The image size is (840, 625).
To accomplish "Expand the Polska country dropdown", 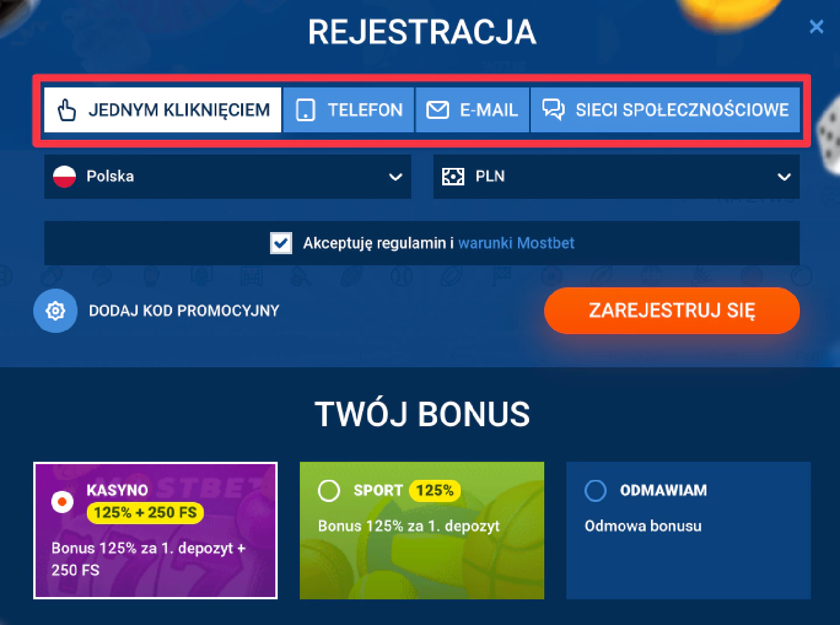I will tap(228, 176).
